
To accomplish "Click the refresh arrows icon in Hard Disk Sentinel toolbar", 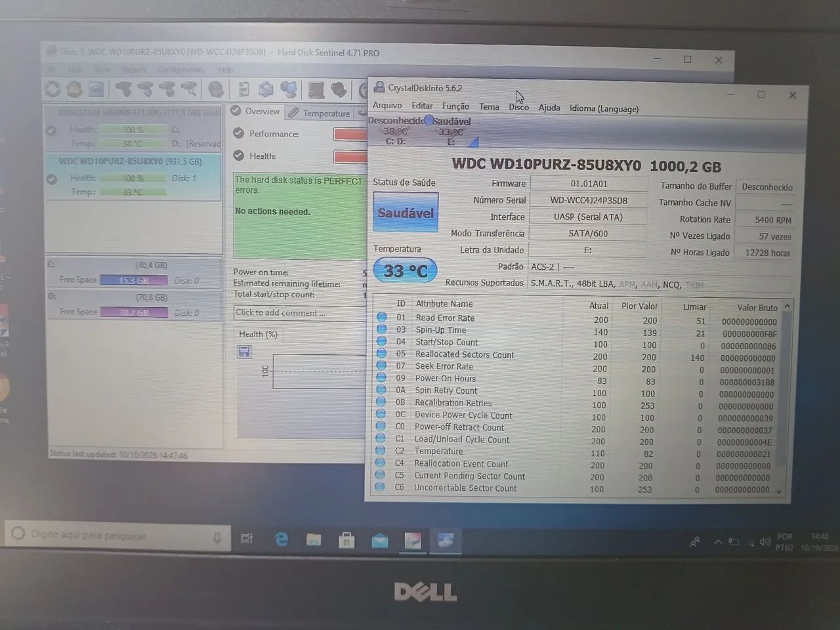I will click(52, 89).
